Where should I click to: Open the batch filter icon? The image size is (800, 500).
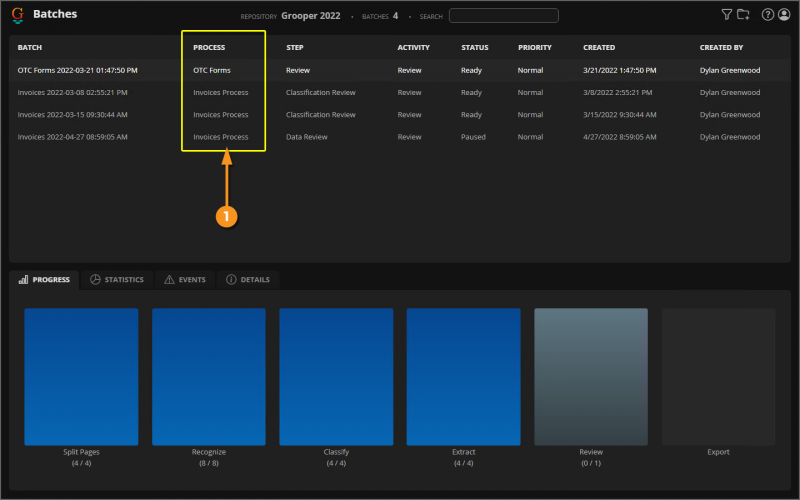coord(727,15)
